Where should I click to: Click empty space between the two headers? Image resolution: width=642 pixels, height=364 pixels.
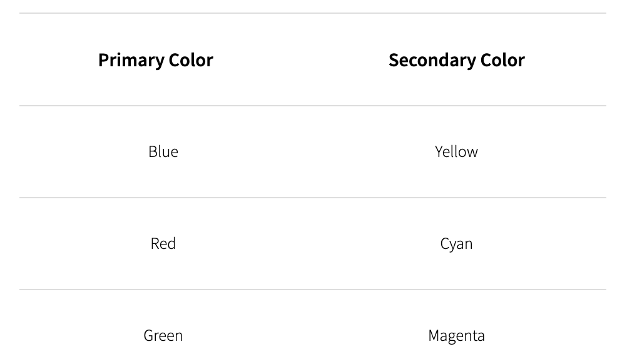click(x=301, y=60)
